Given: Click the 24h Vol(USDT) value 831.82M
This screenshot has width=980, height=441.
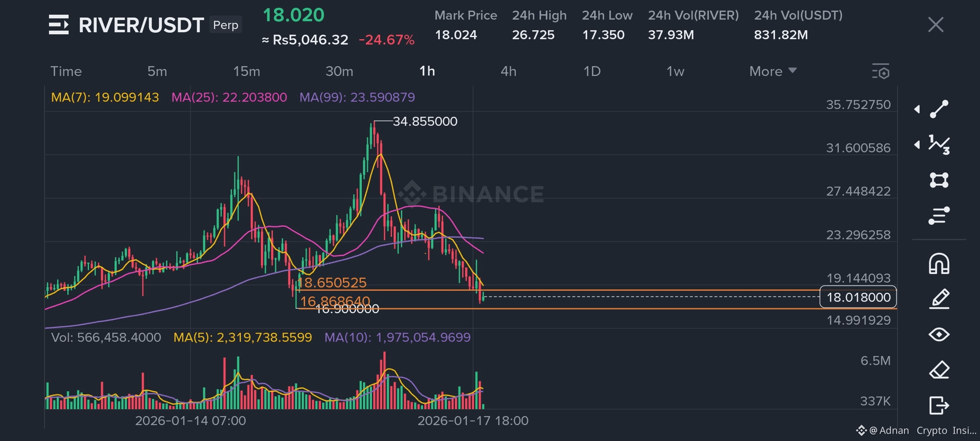Looking at the screenshot, I should (x=781, y=35).
